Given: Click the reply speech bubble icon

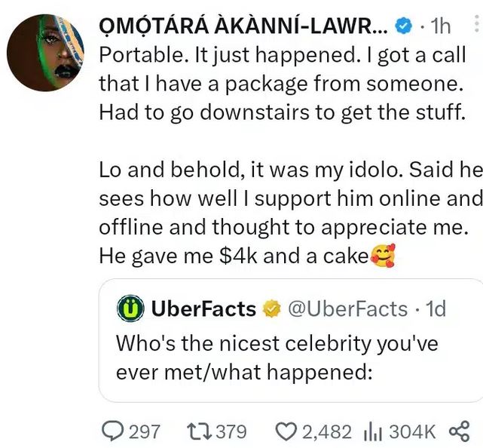Looking at the screenshot, I should pos(113,431).
